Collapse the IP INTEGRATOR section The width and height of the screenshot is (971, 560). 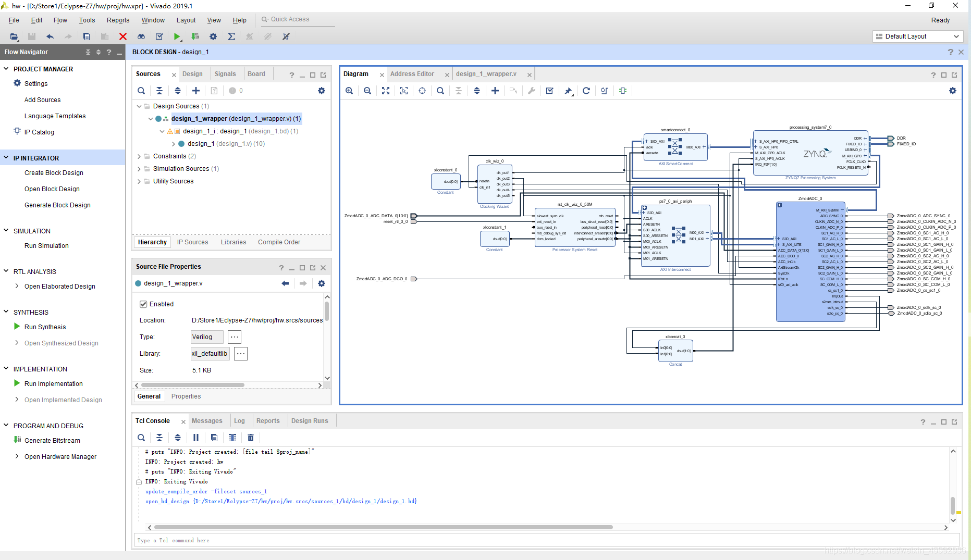6,158
